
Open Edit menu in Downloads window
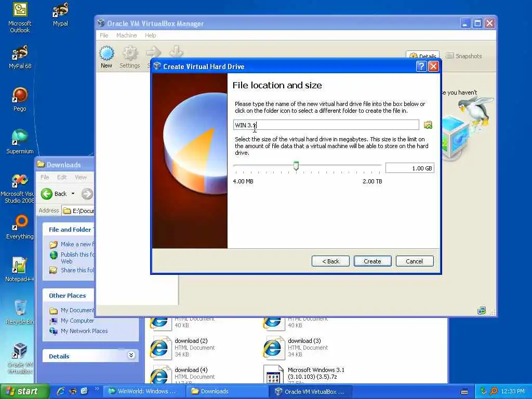62,177
